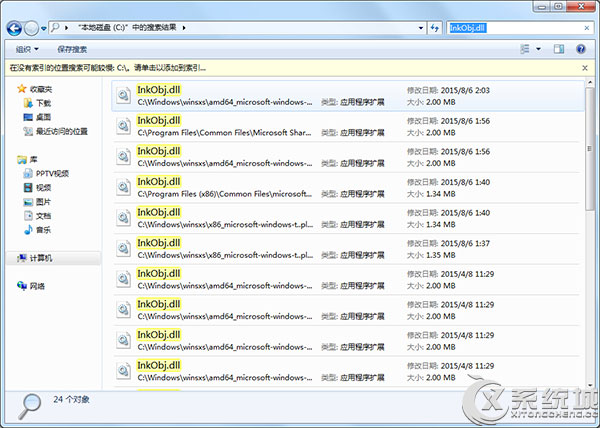Open 桌面 in favorites
The height and width of the screenshot is (428, 600).
pyautogui.click(x=43, y=117)
